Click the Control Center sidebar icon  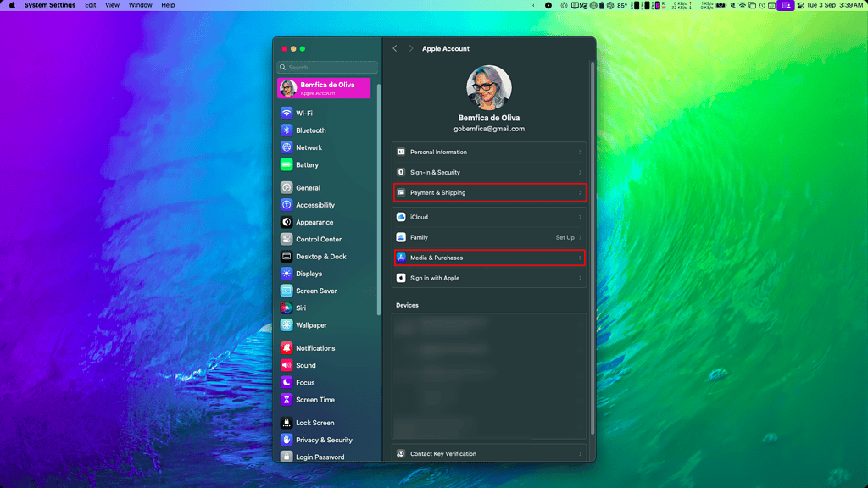pos(287,239)
